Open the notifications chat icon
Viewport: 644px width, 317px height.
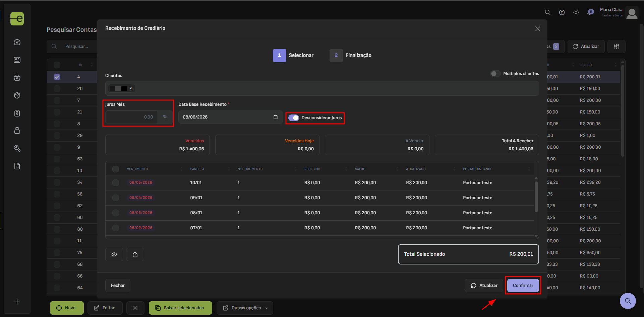[590, 12]
